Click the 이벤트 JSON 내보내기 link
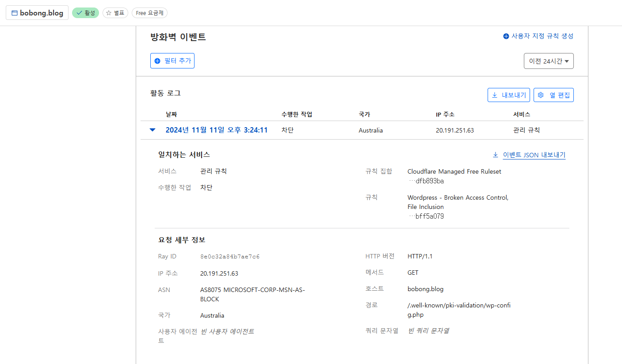The width and height of the screenshot is (622, 364). pyautogui.click(x=534, y=155)
